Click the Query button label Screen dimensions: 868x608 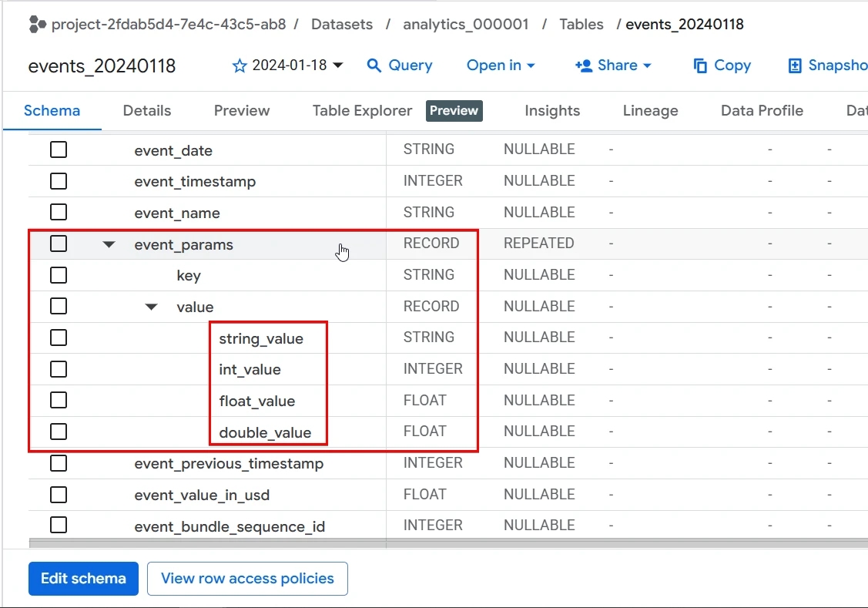pos(411,66)
